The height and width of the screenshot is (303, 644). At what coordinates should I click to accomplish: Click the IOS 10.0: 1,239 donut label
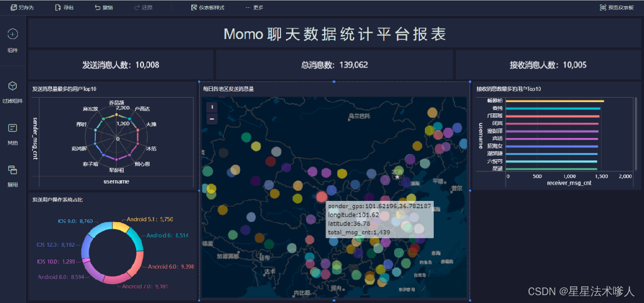click(57, 262)
